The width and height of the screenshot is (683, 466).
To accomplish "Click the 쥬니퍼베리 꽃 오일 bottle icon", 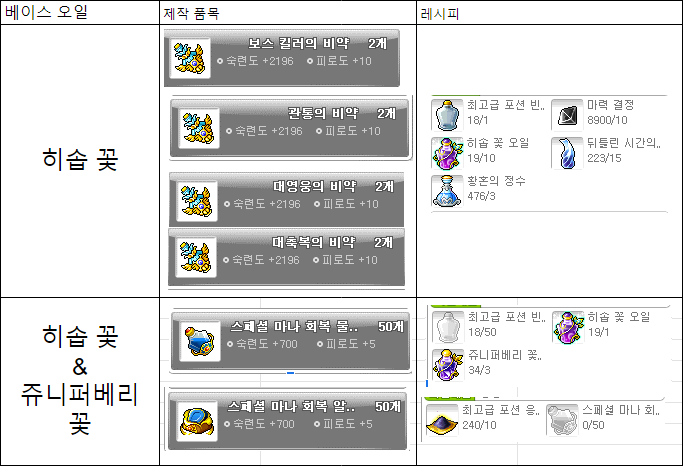I will click(448, 365).
